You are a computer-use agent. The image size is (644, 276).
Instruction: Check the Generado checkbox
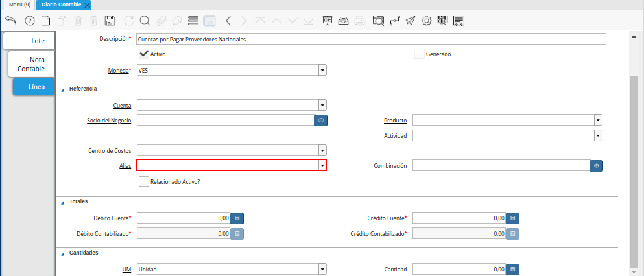[x=419, y=54]
